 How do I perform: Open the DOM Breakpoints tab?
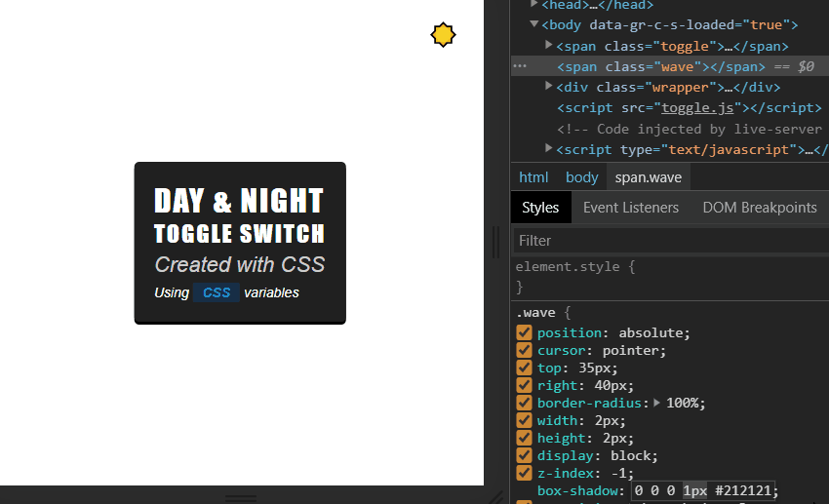[x=759, y=208]
